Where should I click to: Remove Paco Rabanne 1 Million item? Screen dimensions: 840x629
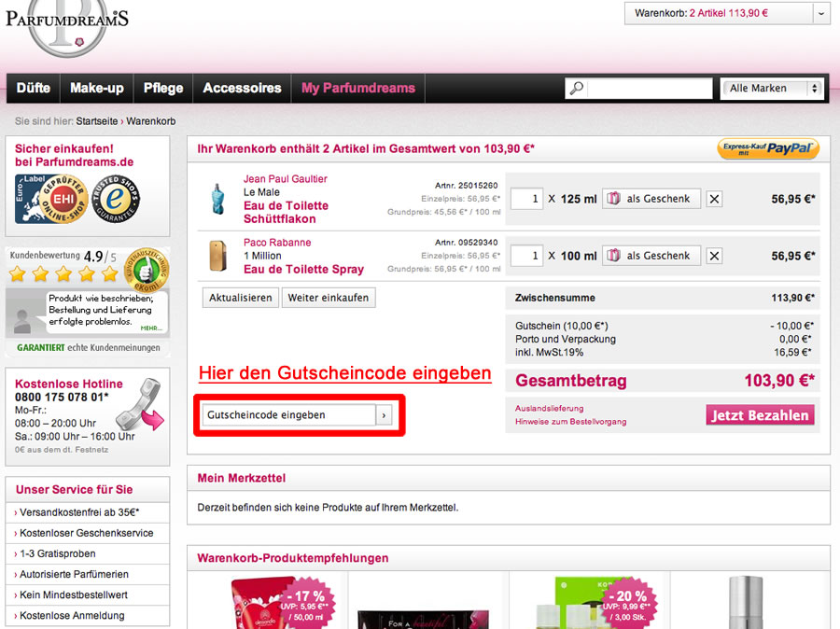click(714, 256)
